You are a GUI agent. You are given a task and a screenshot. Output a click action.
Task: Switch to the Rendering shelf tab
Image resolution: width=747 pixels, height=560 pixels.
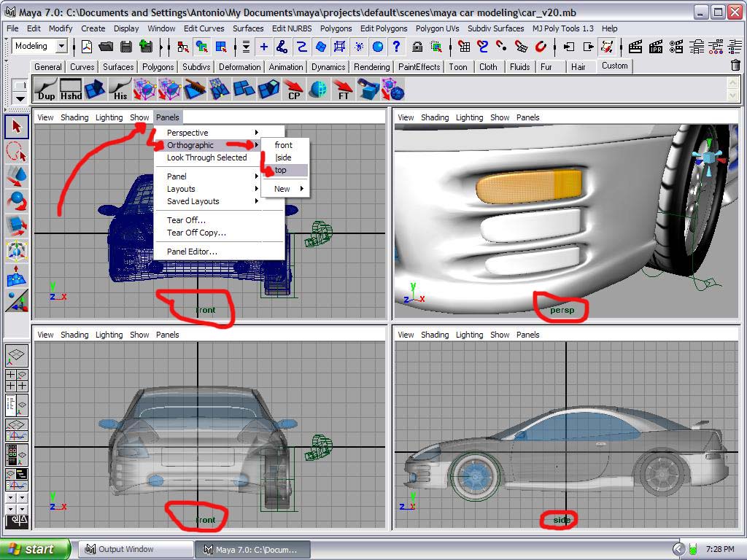pos(371,66)
